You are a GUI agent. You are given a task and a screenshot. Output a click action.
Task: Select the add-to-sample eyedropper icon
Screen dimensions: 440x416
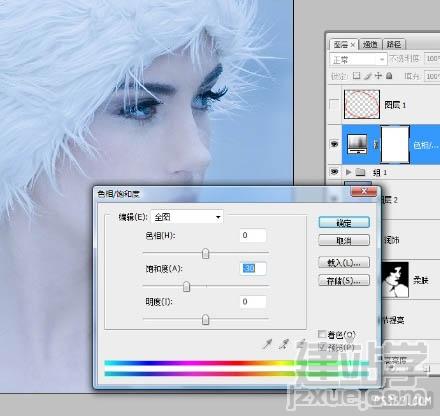(x=284, y=344)
